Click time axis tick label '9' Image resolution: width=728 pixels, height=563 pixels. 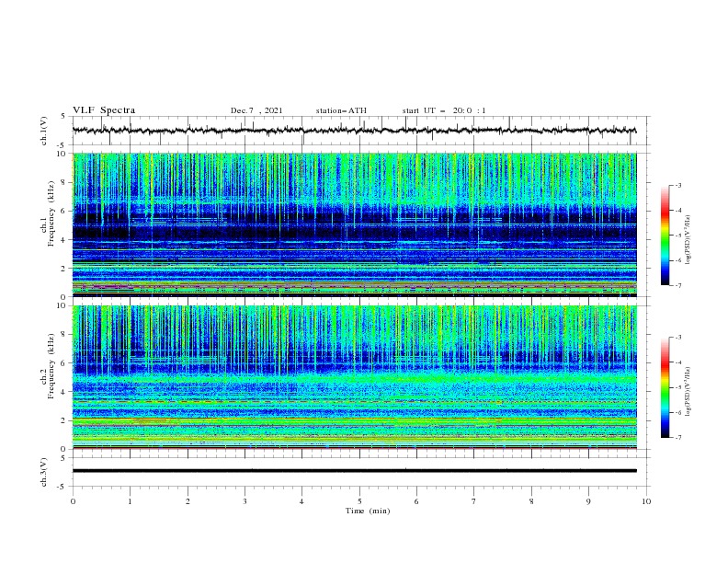click(588, 501)
